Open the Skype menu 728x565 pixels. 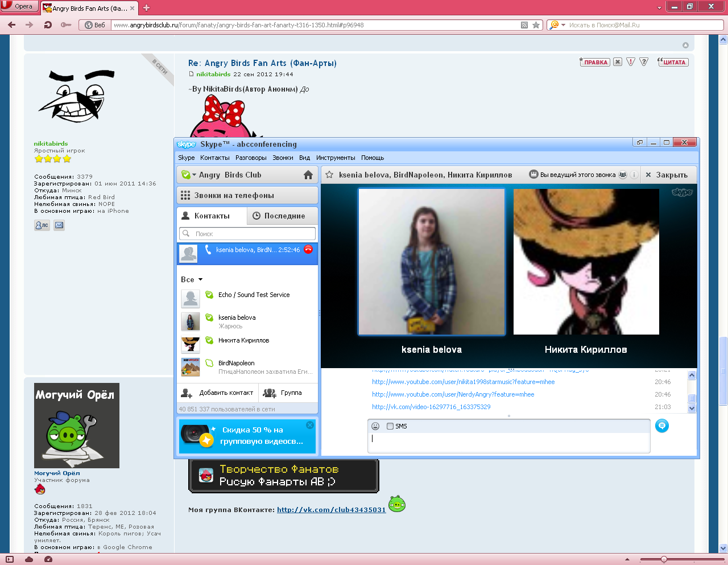tap(186, 158)
